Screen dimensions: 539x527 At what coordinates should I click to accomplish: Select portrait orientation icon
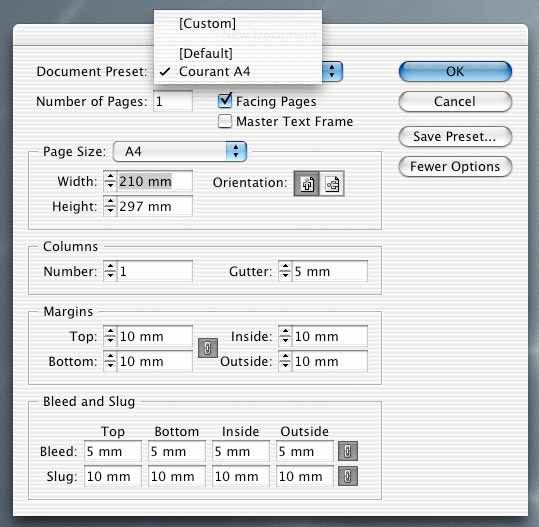pos(307,184)
